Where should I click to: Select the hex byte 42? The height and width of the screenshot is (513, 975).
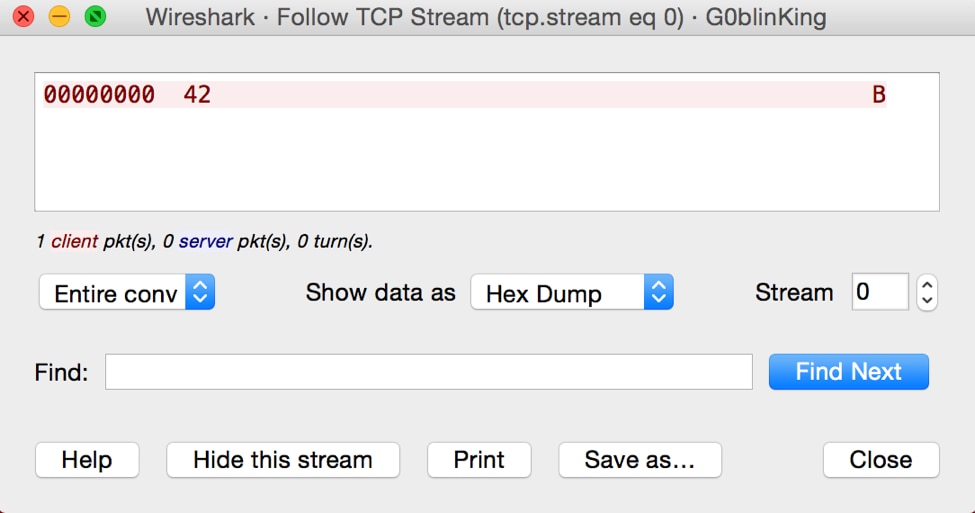pos(197,95)
